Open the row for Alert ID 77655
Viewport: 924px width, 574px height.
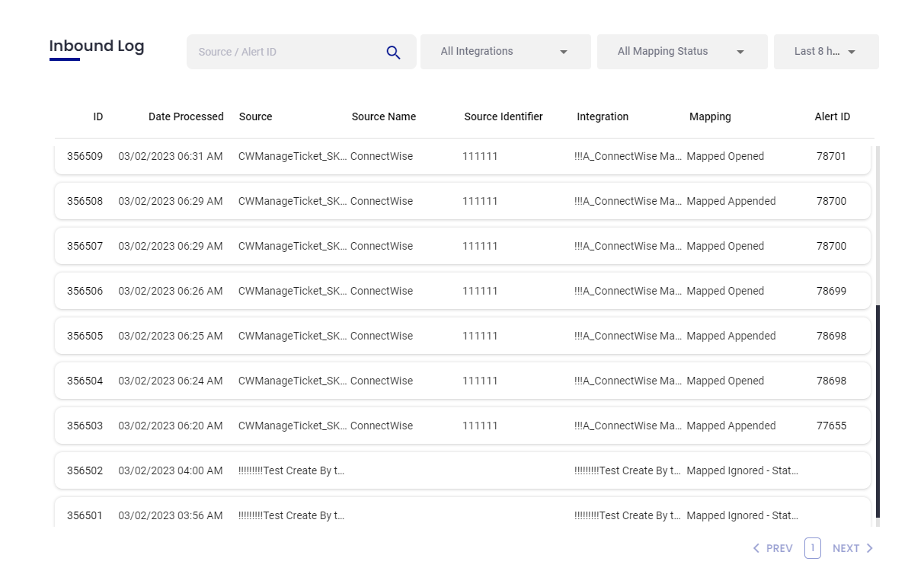[x=462, y=426]
